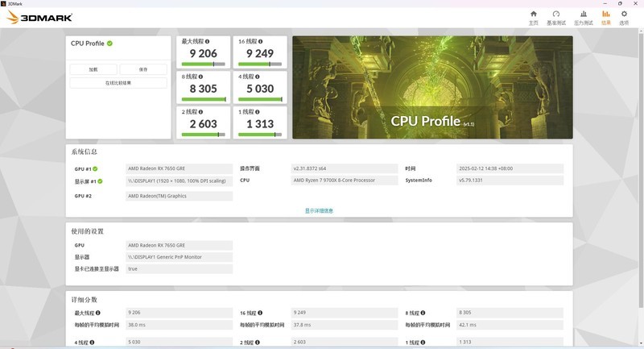644x349 pixels.
Task: Click the 9 249 sixteen-thread score
Action: click(x=260, y=53)
